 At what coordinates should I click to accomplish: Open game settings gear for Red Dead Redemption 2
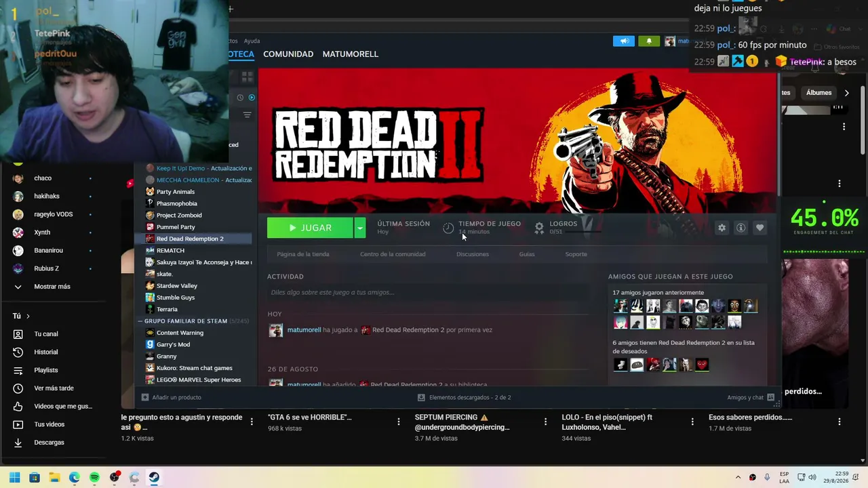pos(722,228)
